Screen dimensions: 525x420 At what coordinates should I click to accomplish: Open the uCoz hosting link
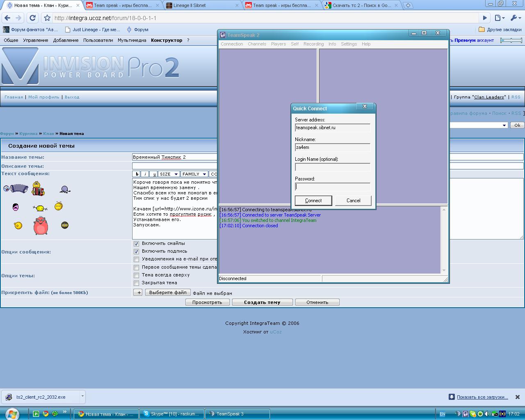[276, 332]
